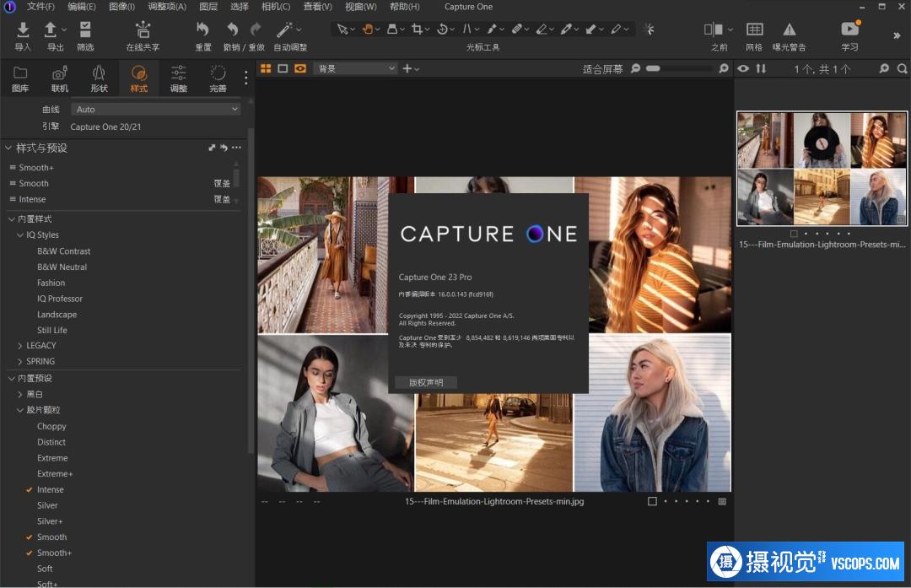Open the Cull (筛选) tool
Screen dimensions: 911x588
coord(85,30)
